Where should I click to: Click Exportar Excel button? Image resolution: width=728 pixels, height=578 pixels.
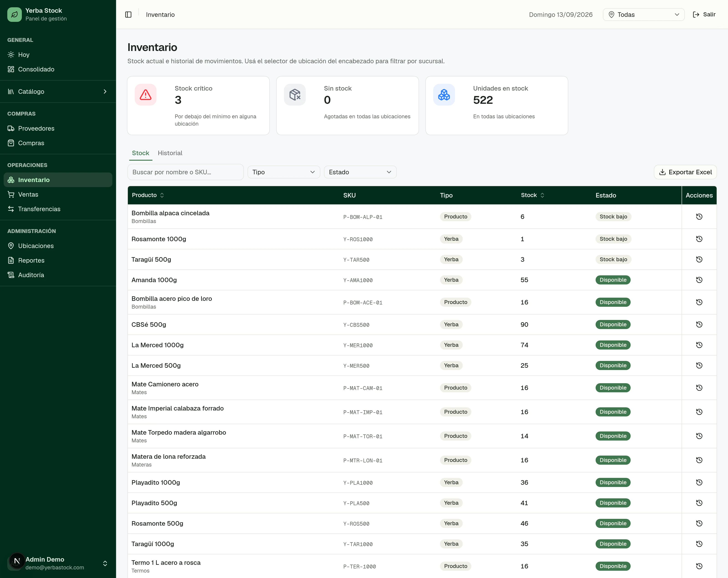click(685, 172)
